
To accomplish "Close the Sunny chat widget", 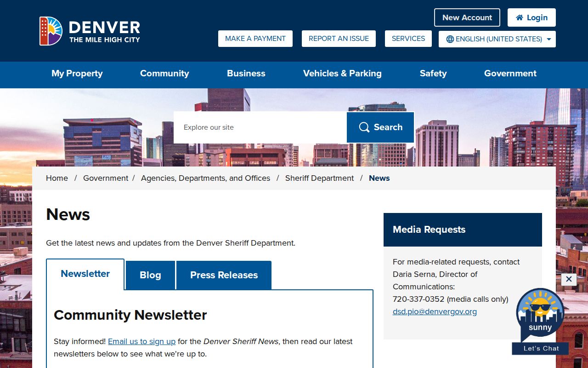I will [x=569, y=279].
